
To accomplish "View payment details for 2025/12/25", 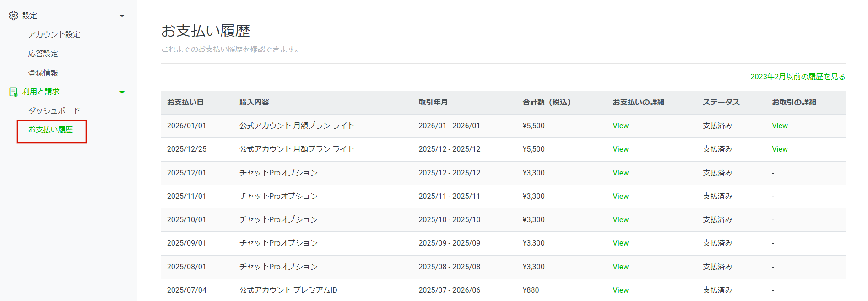I will pos(620,149).
